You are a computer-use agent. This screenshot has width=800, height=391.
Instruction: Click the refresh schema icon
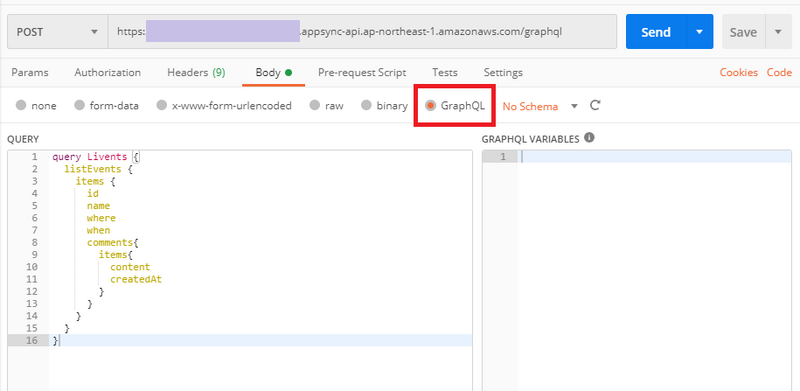pyautogui.click(x=595, y=106)
